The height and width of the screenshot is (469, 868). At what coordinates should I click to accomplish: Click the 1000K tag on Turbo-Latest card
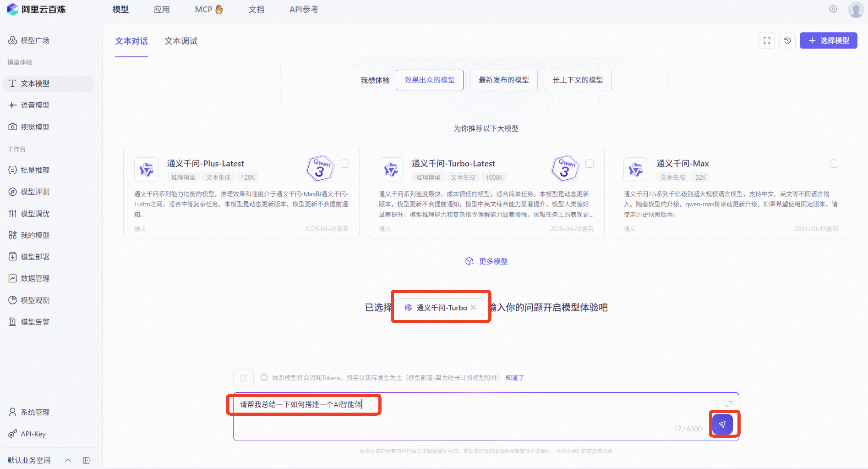[494, 177]
